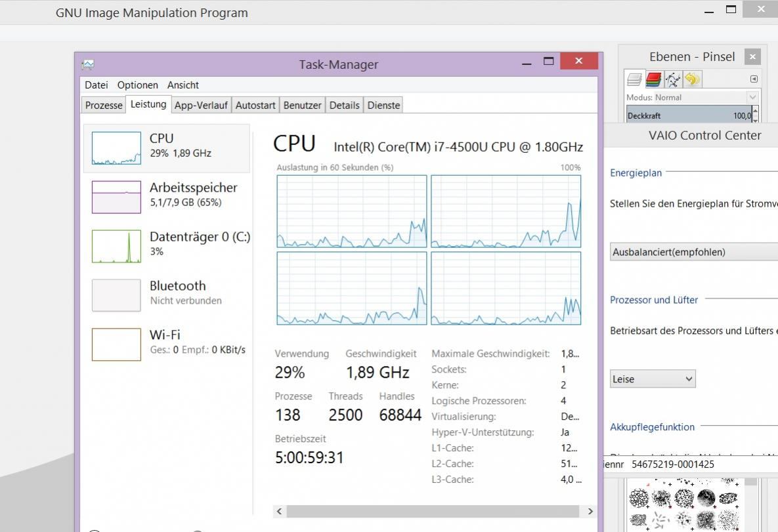This screenshot has width=778, height=532.
Task: Click the top-left CPU core graph
Action: (352, 211)
